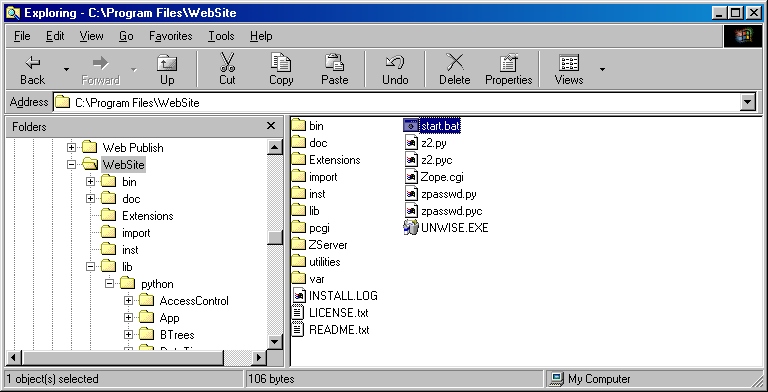768x392 pixels.
Task: Open the Back history dropdown arrow
Action: point(66,70)
